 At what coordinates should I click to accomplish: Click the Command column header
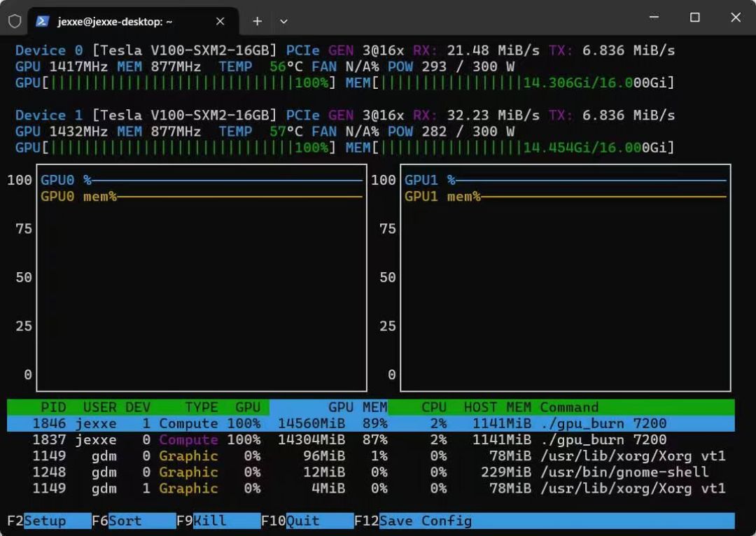coord(569,407)
